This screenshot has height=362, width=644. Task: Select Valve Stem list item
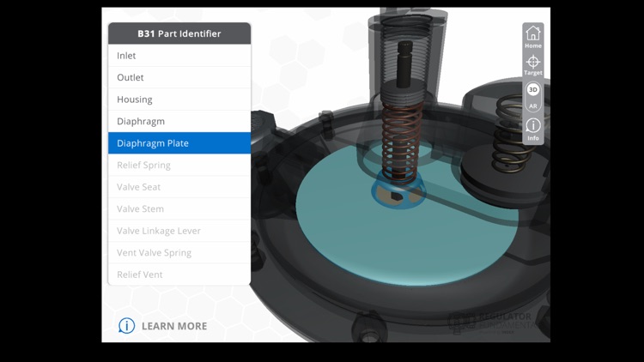179,208
